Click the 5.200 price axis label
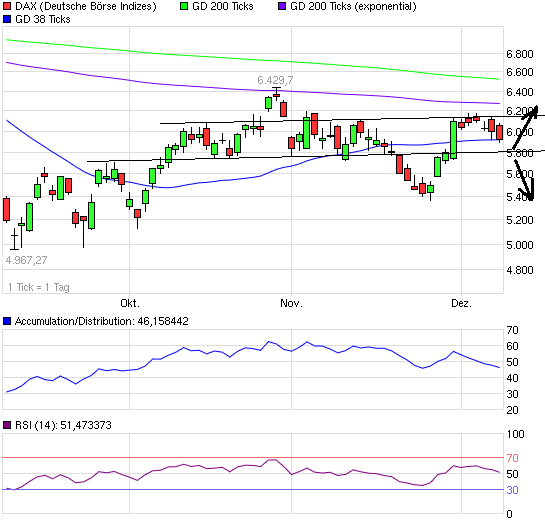The width and height of the screenshot is (545, 522). [x=520, y=220]
